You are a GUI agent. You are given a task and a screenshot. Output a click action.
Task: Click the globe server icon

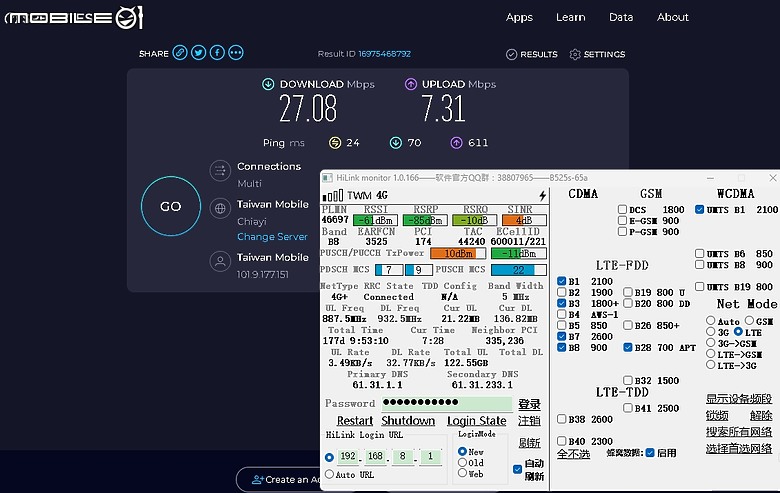click(220, 208)
